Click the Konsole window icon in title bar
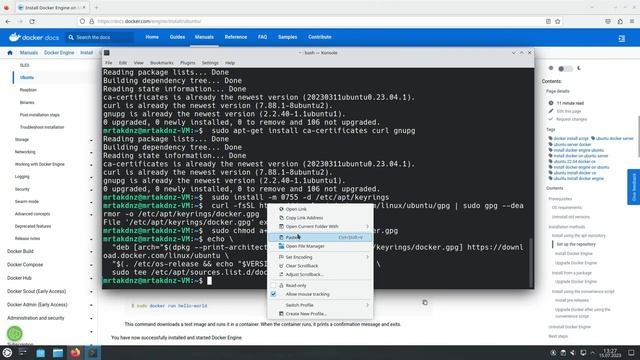Viewport: 640px width, 360px height. point(107,53)
